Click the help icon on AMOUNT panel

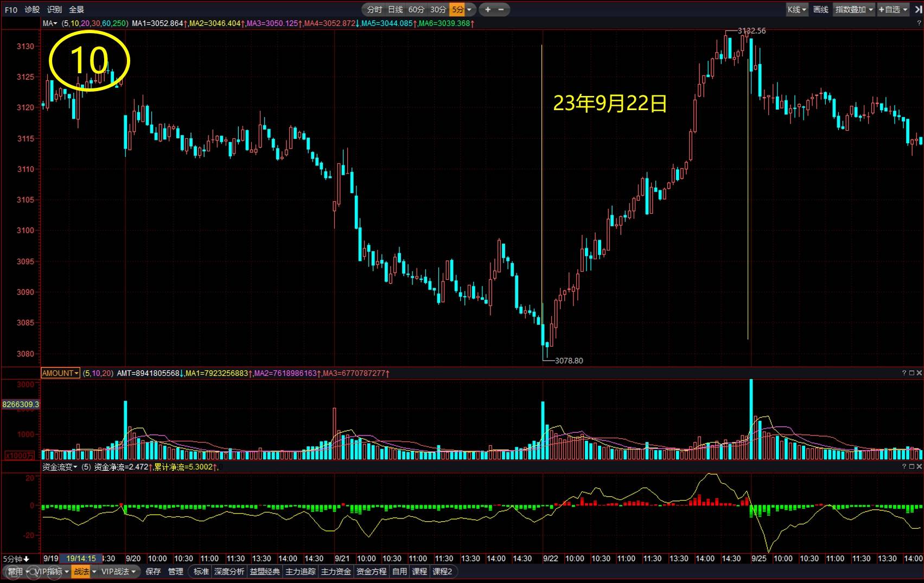click(x=904, y=373)
